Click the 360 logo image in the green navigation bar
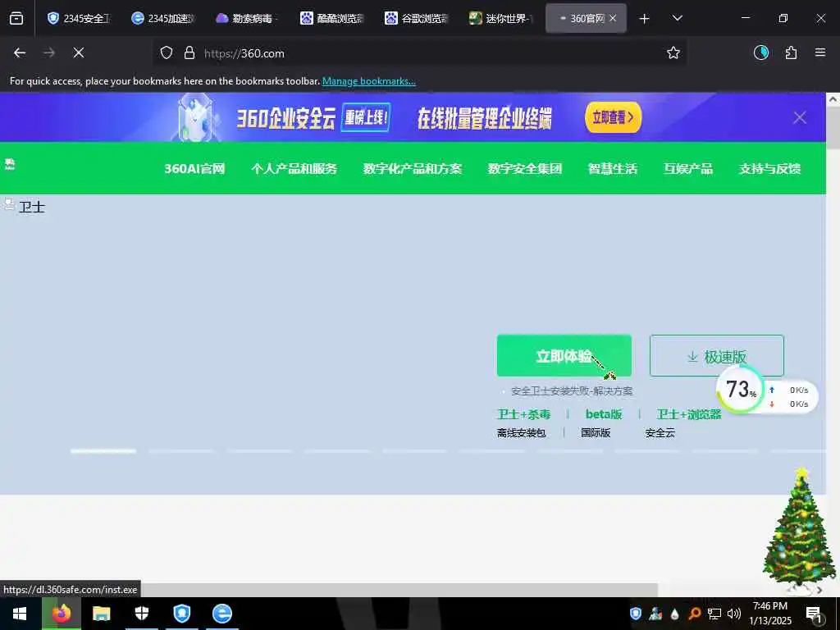 (10, 164)
